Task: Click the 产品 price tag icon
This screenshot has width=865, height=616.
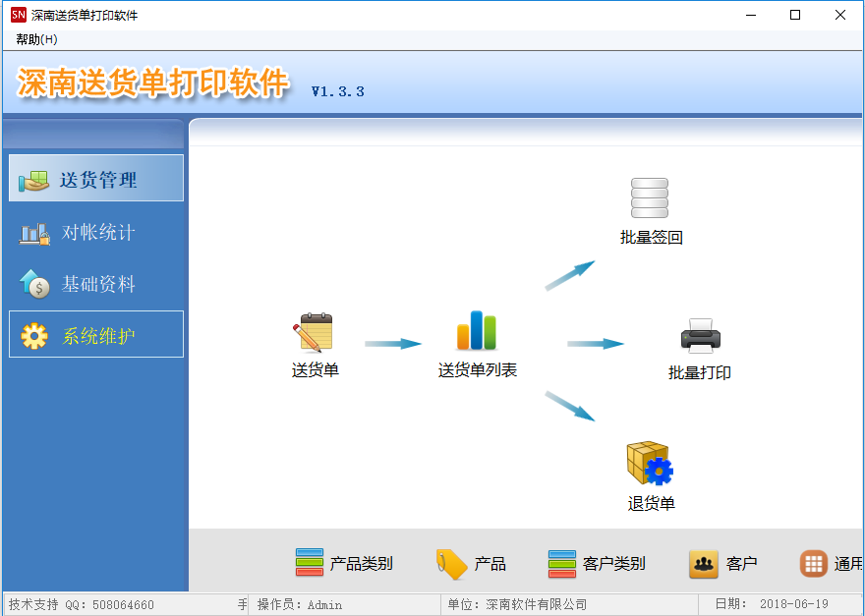Action: pyautogui.click(x=452, y=564)
